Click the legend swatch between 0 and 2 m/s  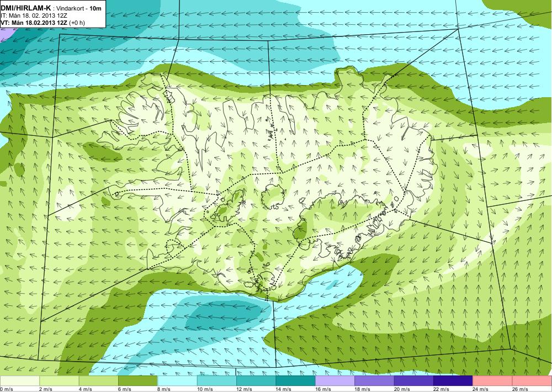(20, 380)
